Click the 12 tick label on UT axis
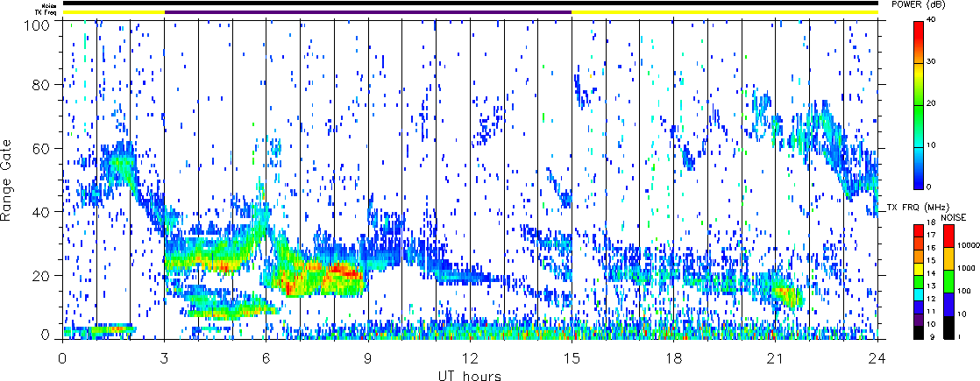 (470, 357)
